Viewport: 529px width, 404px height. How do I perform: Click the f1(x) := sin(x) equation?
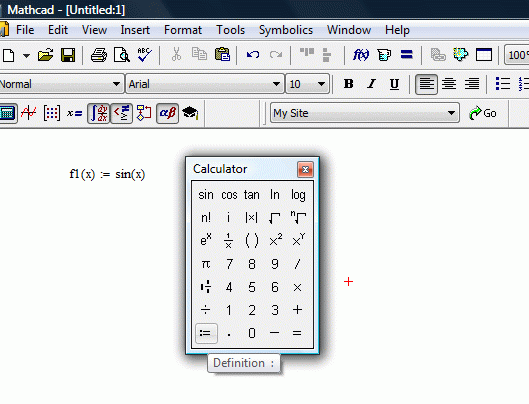107,174
